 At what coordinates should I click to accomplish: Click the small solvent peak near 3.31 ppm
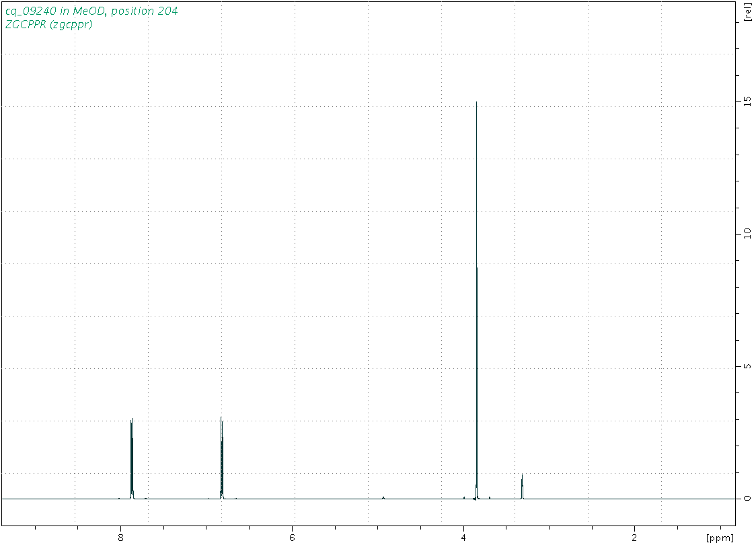[522, 487]
